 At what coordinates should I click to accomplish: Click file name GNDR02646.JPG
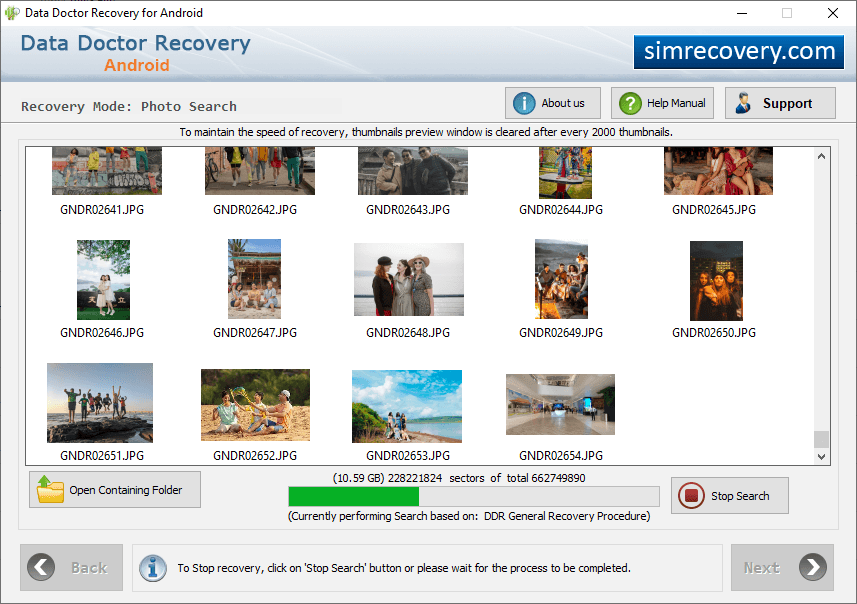point(102,333)
